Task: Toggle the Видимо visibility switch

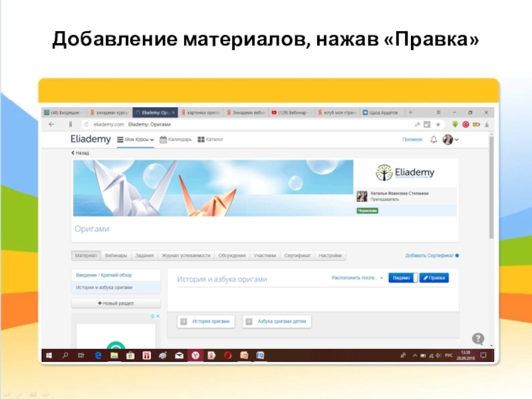Action: point(404,278)
